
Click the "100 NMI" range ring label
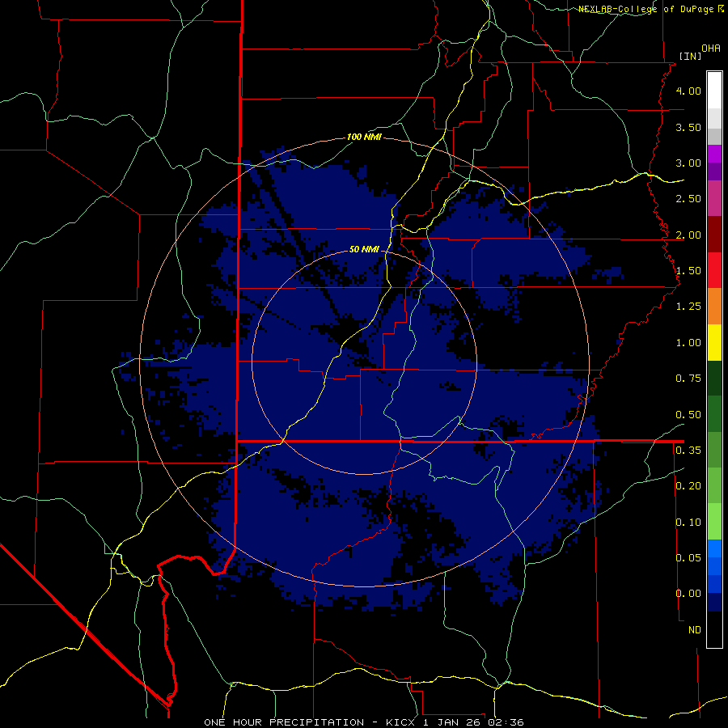click(x=364, y=137)
